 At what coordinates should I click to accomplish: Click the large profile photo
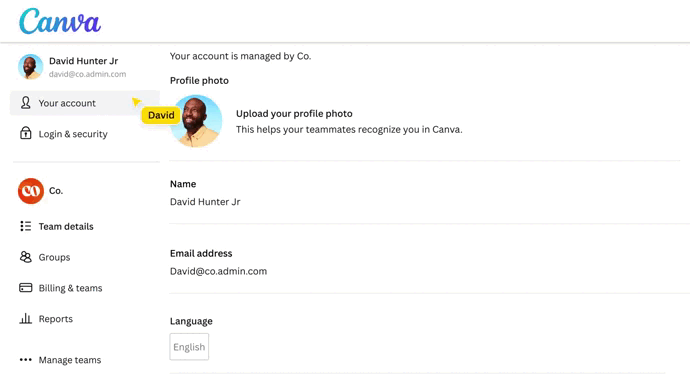pyautogui.click(x=196, y=121)
